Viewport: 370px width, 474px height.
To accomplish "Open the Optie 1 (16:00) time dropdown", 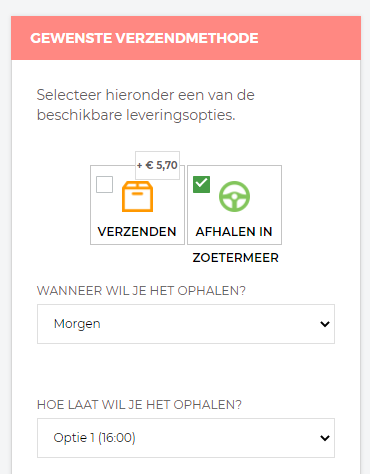I will pyautogui.click(x=186, y=438).
